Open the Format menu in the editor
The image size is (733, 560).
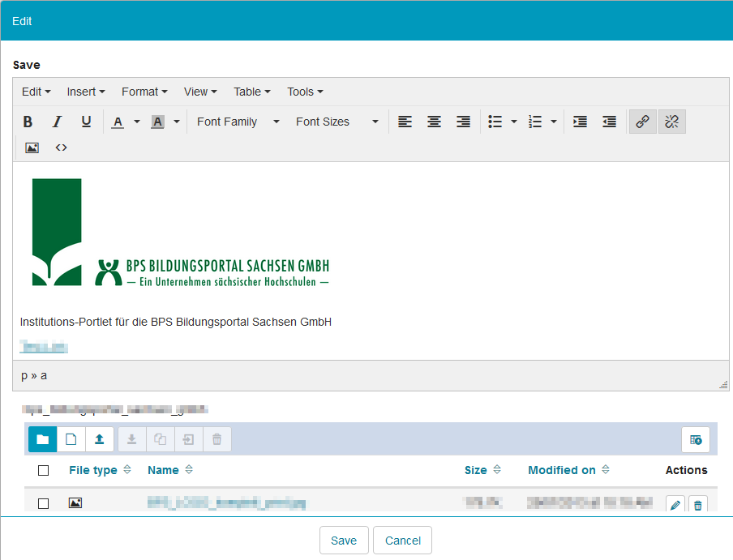pos(144,92)
